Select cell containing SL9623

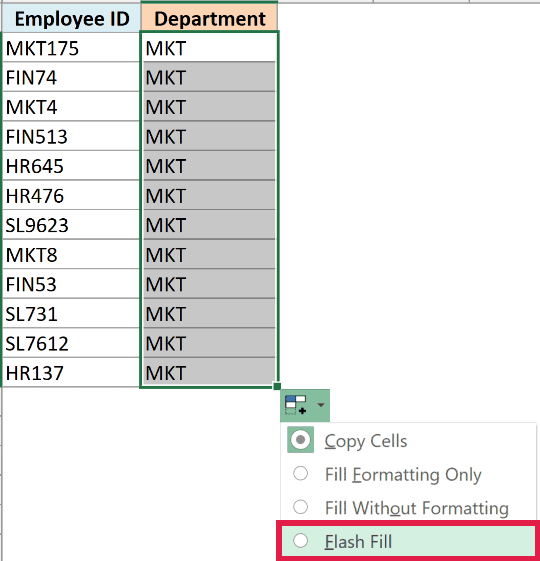tap(72, 225)
